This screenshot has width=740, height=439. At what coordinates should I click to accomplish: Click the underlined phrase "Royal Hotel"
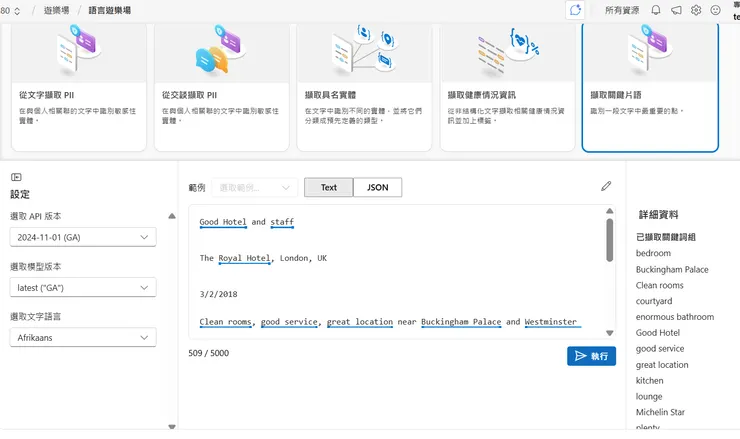pos(244,258)
